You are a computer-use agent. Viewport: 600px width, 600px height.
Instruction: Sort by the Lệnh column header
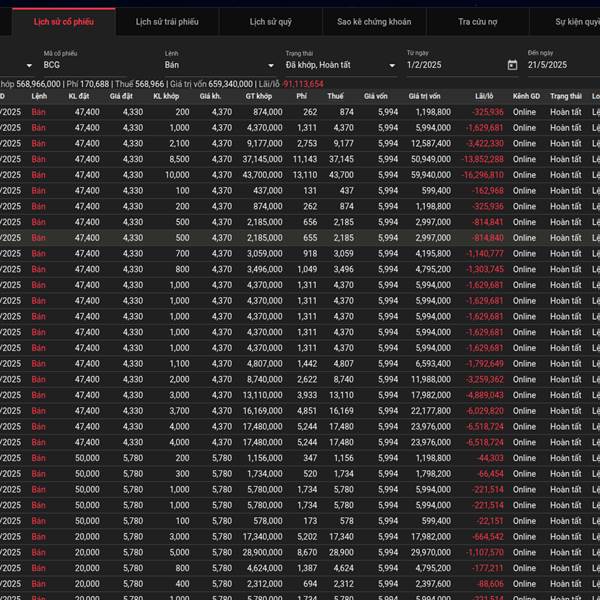pyautogui.click(x=39, y=96)
